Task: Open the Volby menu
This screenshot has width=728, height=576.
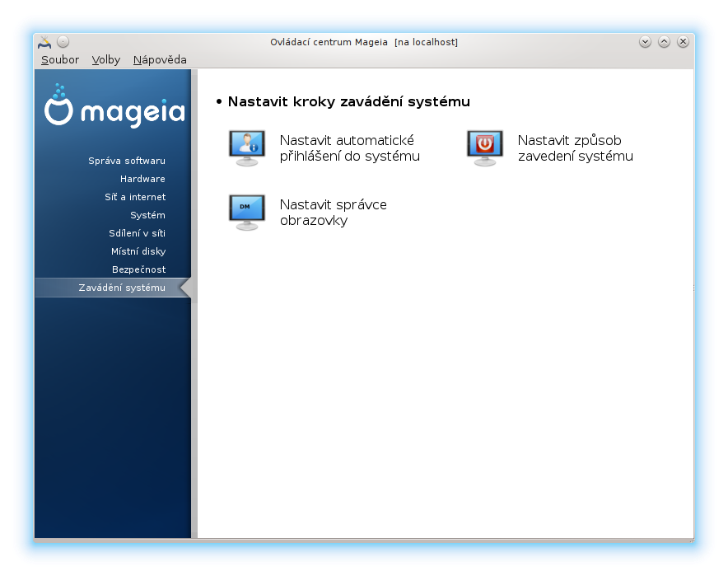Action: [106, 60]
